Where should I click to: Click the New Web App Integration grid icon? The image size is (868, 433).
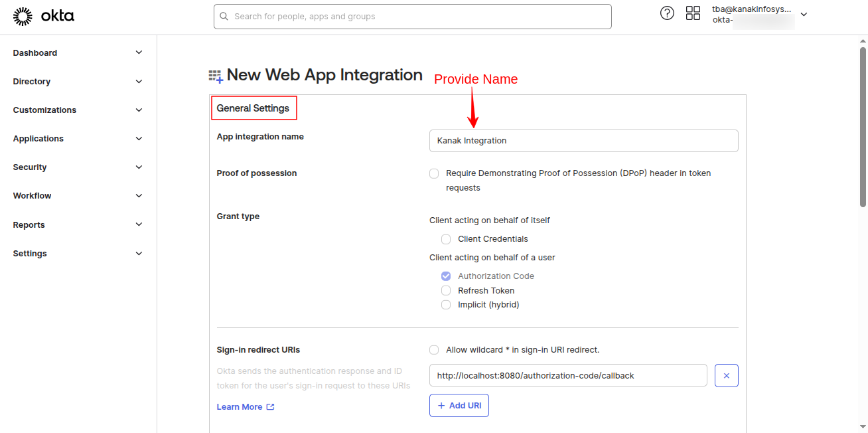point(216,76)
